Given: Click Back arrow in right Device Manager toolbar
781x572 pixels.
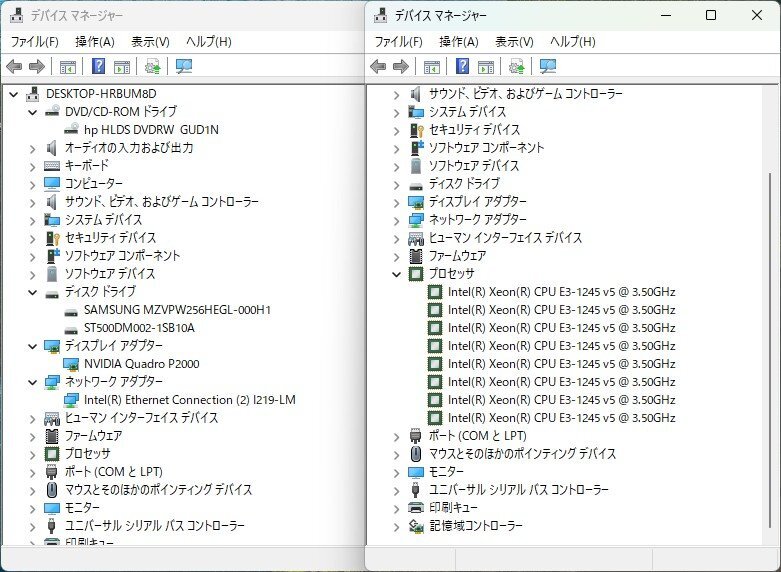Looking at the screenshot, I should (x=378, y=66).
